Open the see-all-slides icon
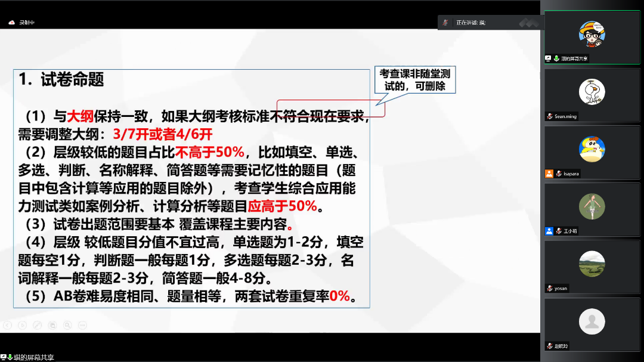This screenshot has height=362, width=644. (52, 325)
